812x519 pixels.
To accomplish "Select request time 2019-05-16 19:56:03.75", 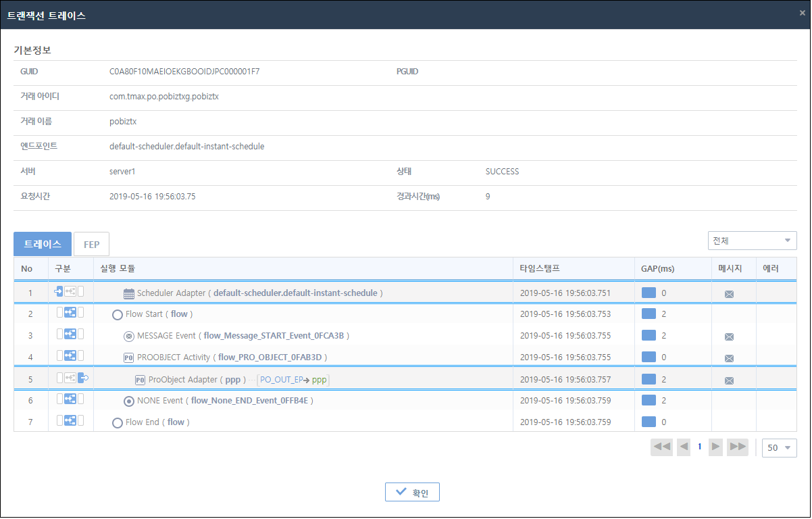I will 153,197.
